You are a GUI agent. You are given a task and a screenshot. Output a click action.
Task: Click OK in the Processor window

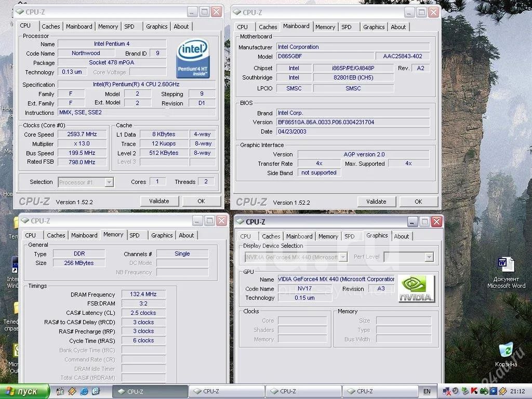pyautogui.click(x=201, y=201)
